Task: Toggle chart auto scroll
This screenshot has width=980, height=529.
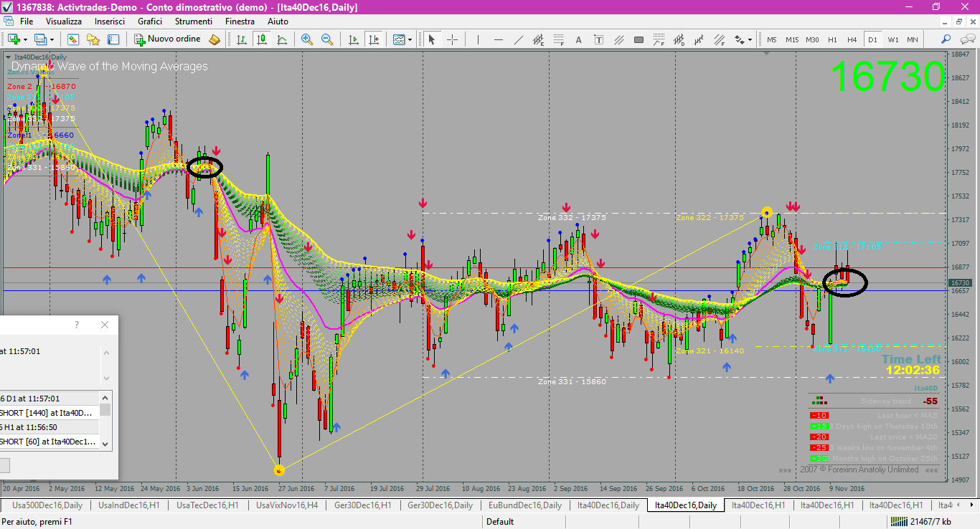Action: click(353, 39)
